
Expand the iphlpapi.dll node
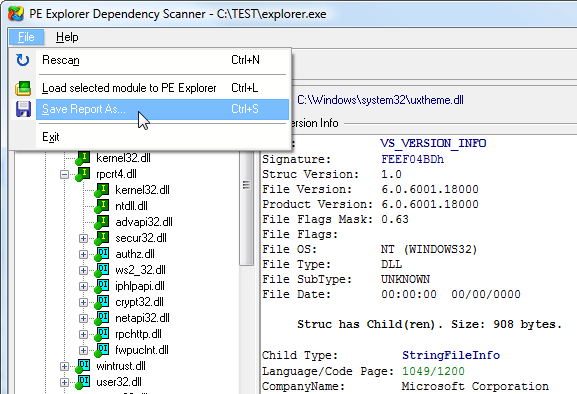[84, 287]
